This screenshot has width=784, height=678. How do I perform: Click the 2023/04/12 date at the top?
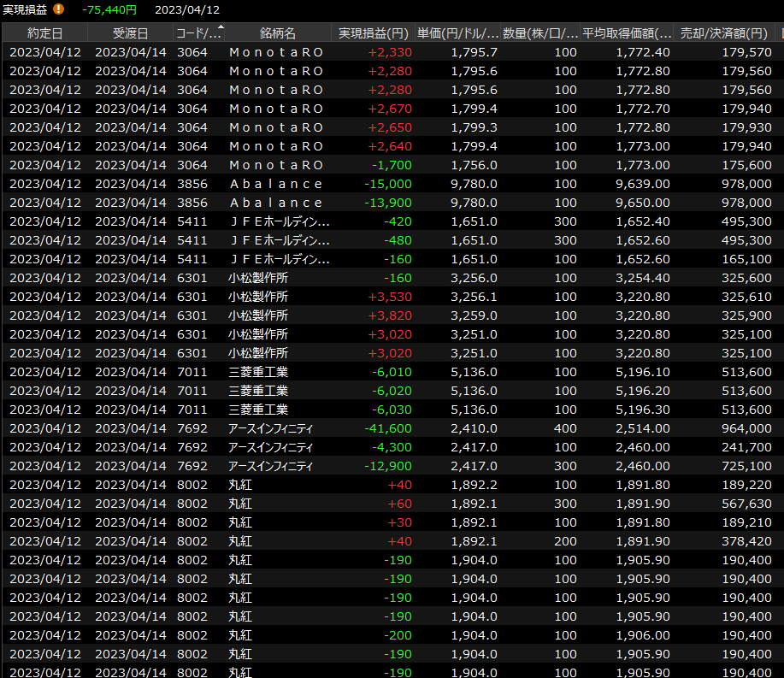point(187,9)
